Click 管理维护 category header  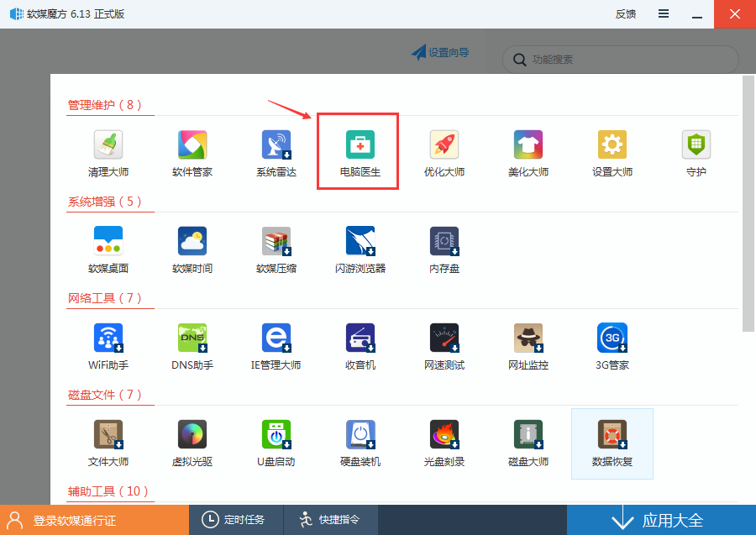pyautogui.click(x=105, y=105)
